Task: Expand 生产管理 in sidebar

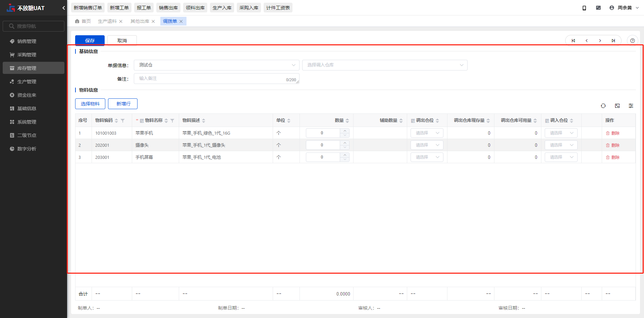Action: pos(34,82)
